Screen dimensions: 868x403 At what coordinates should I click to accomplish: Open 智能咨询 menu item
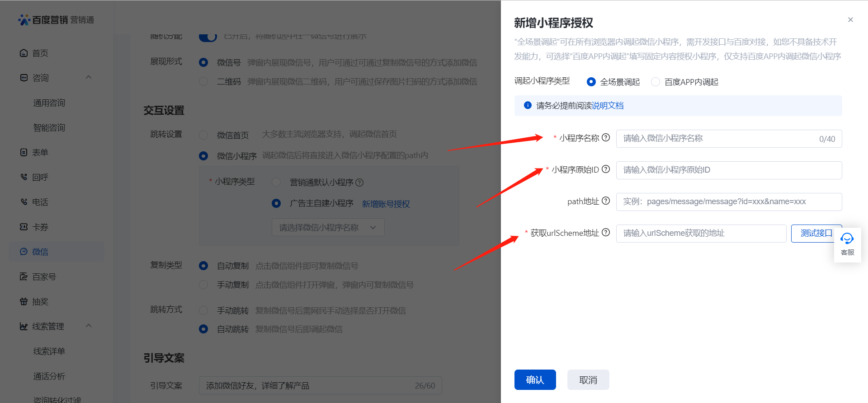[49, 128]
